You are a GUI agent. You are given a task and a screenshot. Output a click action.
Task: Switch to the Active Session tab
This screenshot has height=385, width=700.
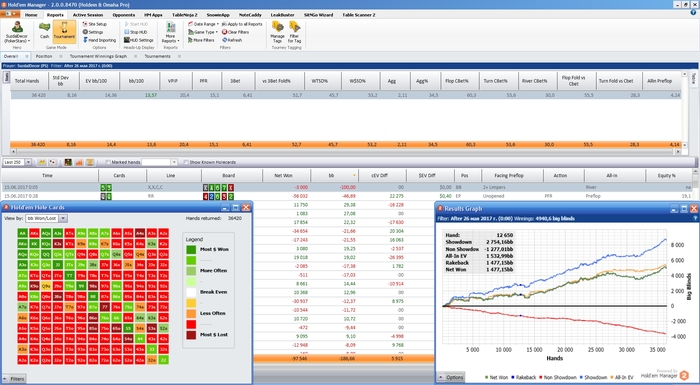pos(88,15)
